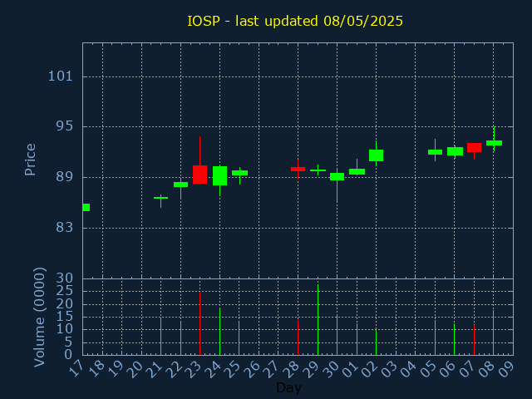This screenshot has width=532, height=399.
Task: Select the green candlestick for day 02
Action: pyautogui.click(x=377, y=155)
